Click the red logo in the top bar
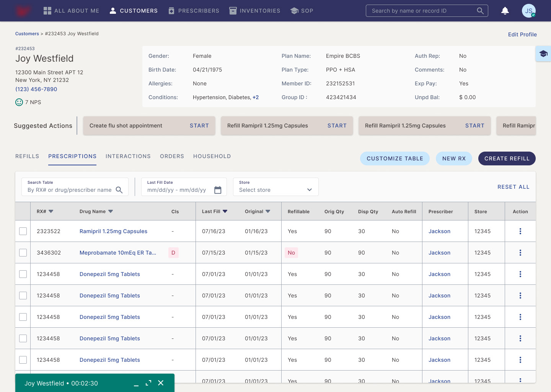551x392 pixels. (x=23, y=10)
